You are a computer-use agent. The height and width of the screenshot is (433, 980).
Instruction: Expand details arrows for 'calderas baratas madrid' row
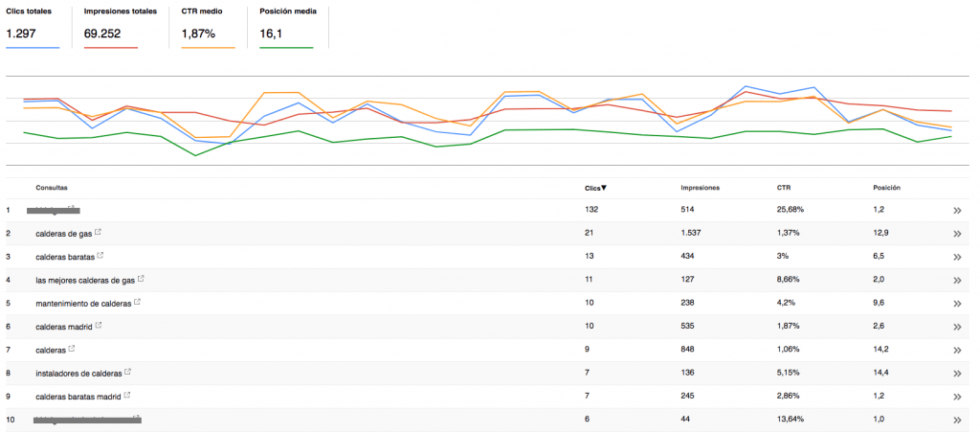click(957, 398)
